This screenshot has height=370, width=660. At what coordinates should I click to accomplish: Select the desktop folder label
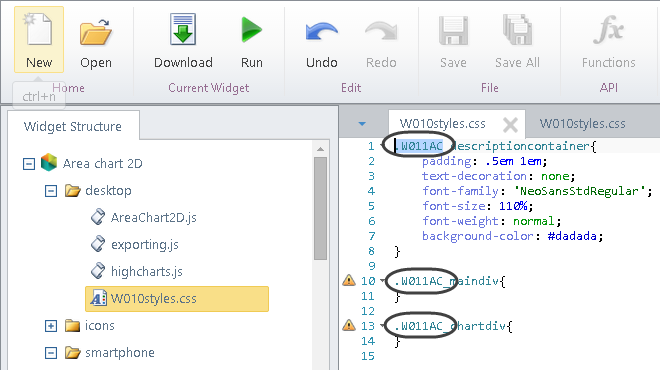108,191
